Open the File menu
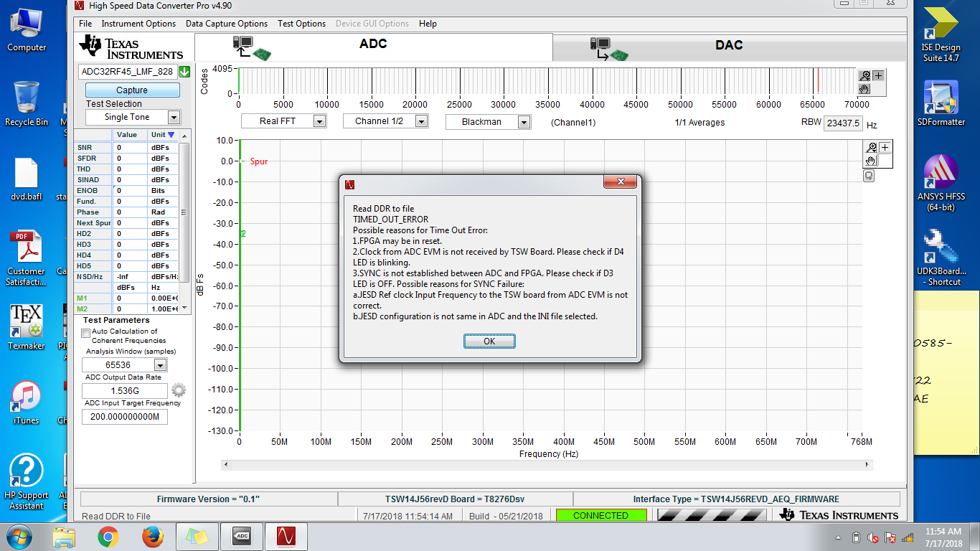 coord(85,24)
